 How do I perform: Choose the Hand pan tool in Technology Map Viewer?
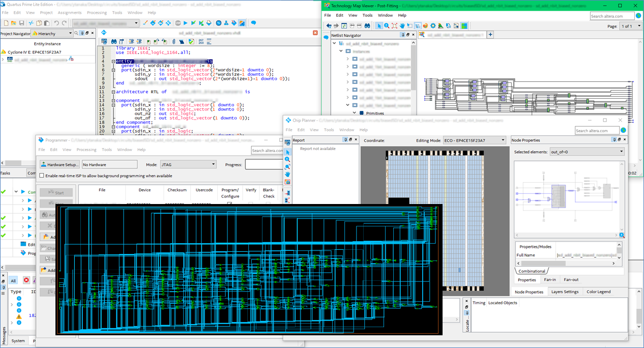[x=402, y=26]
